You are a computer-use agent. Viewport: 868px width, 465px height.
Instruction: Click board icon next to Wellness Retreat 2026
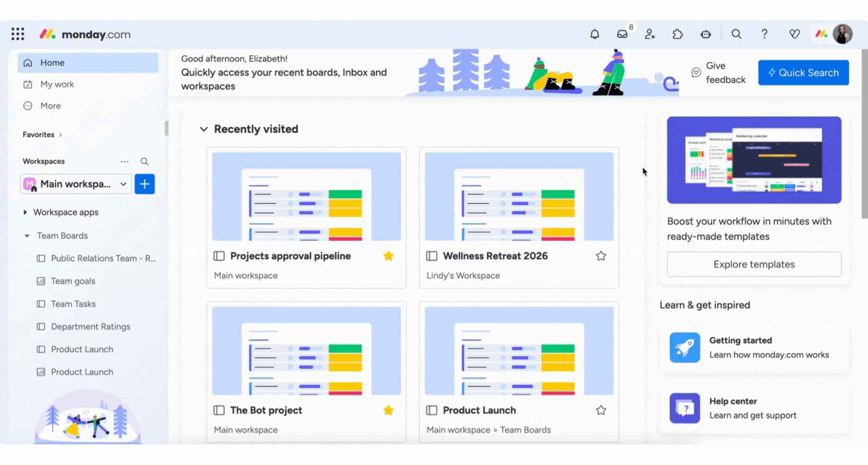(x=432, y=256)
